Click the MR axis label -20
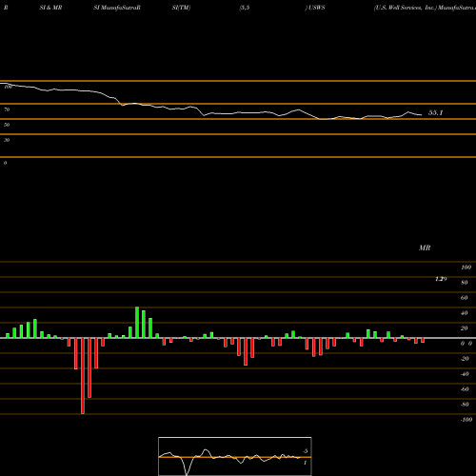This screenshot has width=476, height=476. click(465, 359)
